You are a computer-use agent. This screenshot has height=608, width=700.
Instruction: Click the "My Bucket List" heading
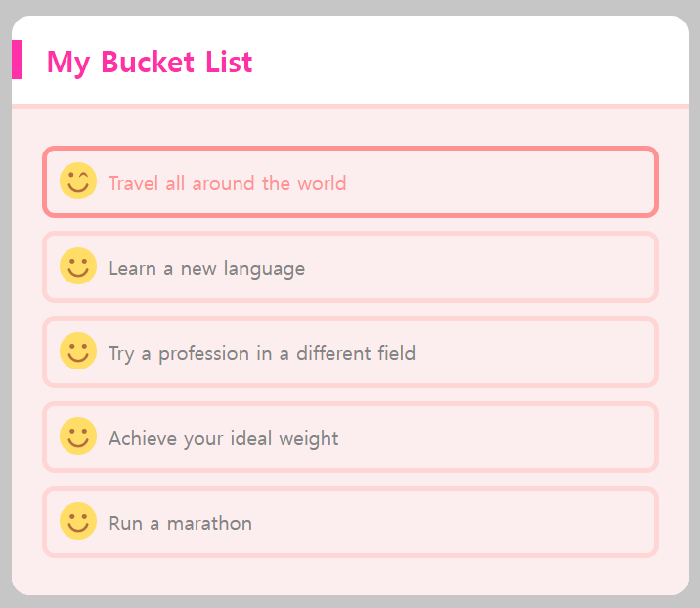(x=150, y=62)
